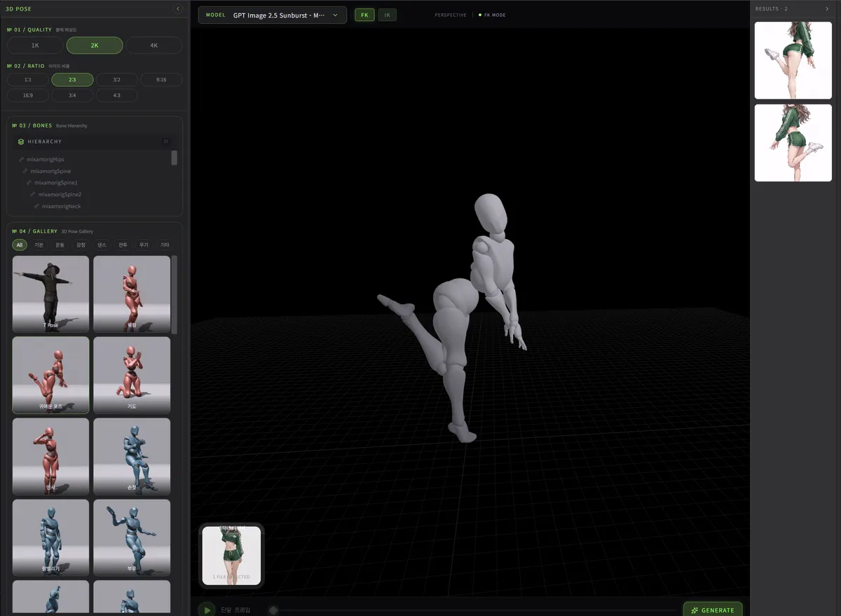
Task: Click the selected reference file thumbnail
Action: click(232, 556)
